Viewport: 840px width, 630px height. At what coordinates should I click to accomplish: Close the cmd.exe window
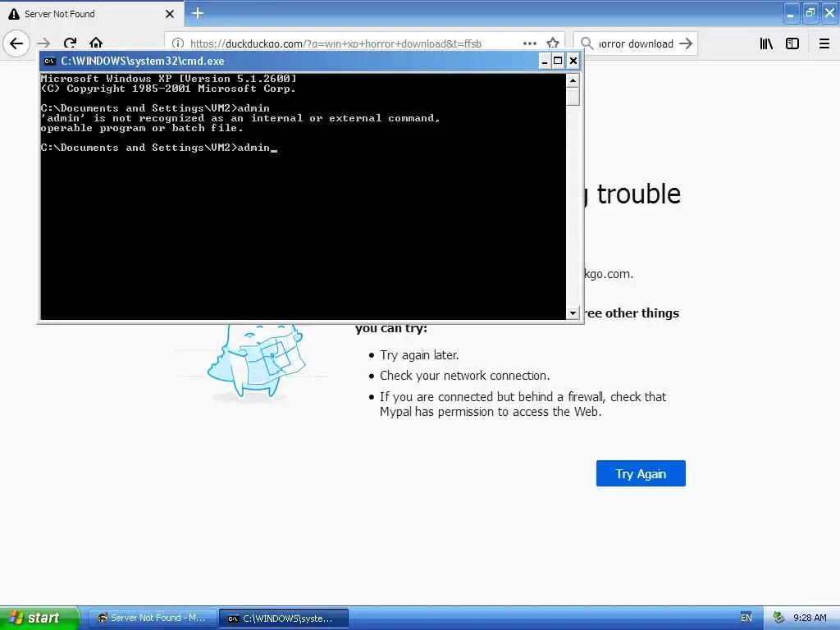click(573, 61)
